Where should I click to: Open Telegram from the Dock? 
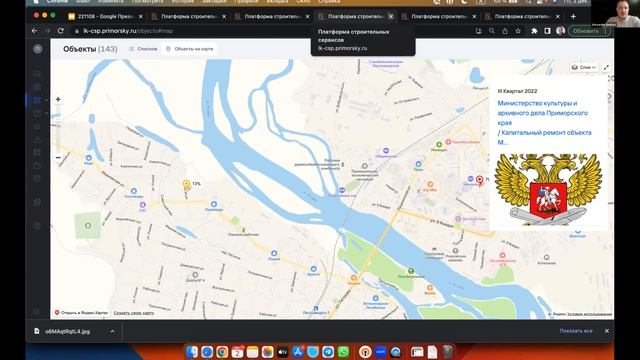[328, 351]
